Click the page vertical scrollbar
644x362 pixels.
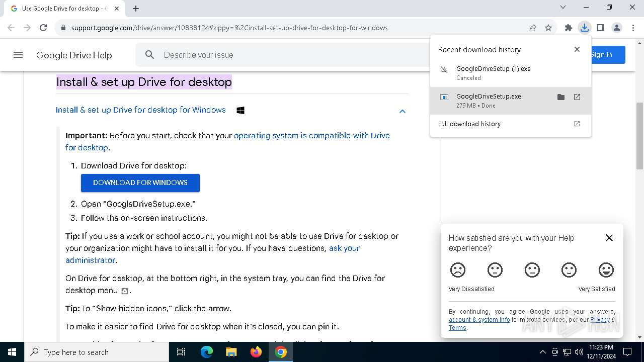coord(640,136)
